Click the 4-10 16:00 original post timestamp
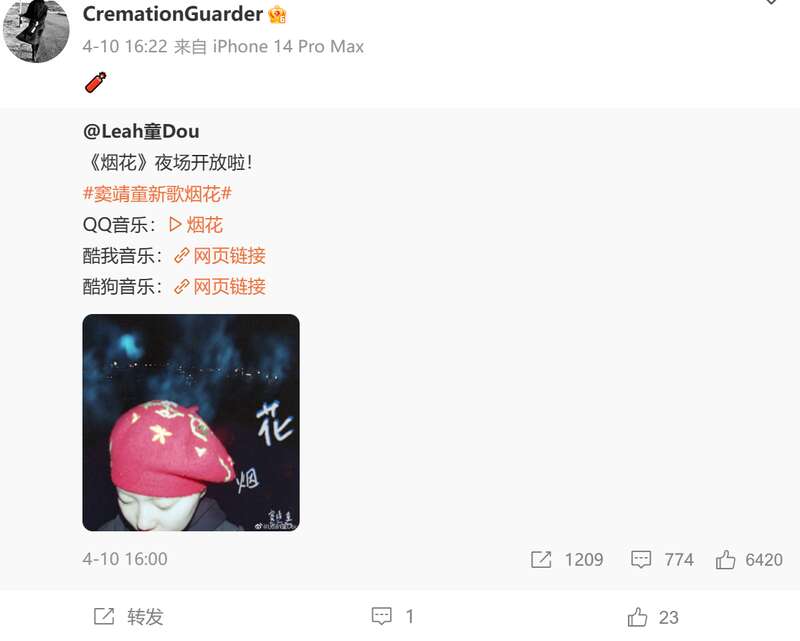Viewport: 800px width, 641px height. tap(125, 559)
